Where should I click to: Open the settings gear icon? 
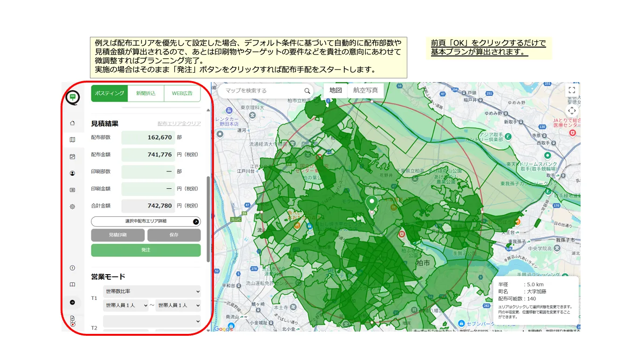click(x=72, y=206)
